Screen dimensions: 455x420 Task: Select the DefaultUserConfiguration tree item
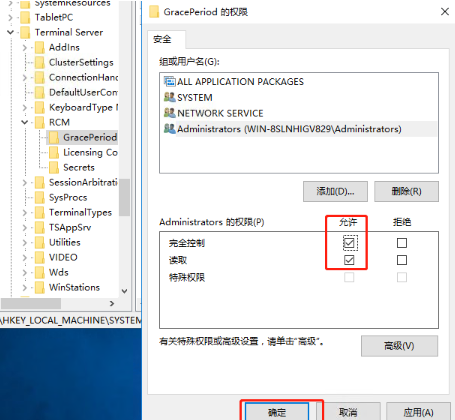click(x=83, y=92)
